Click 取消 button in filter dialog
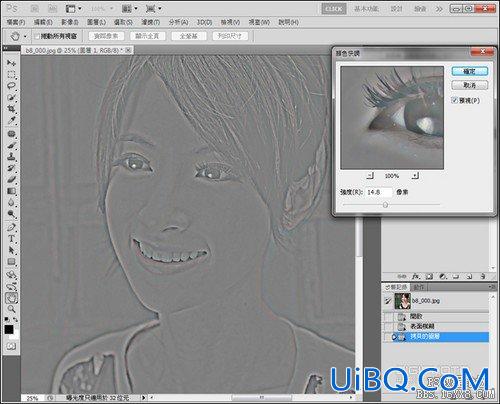Screen dimensions: 500x404 click(470, 85)
